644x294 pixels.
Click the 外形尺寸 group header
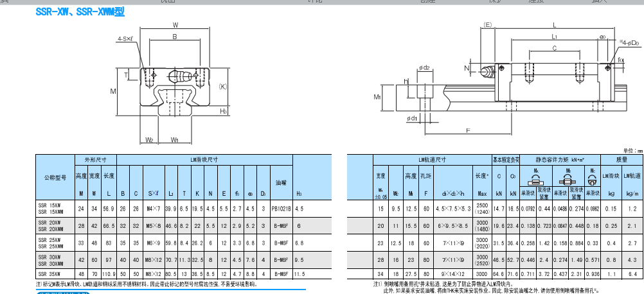tap(95, 160)
